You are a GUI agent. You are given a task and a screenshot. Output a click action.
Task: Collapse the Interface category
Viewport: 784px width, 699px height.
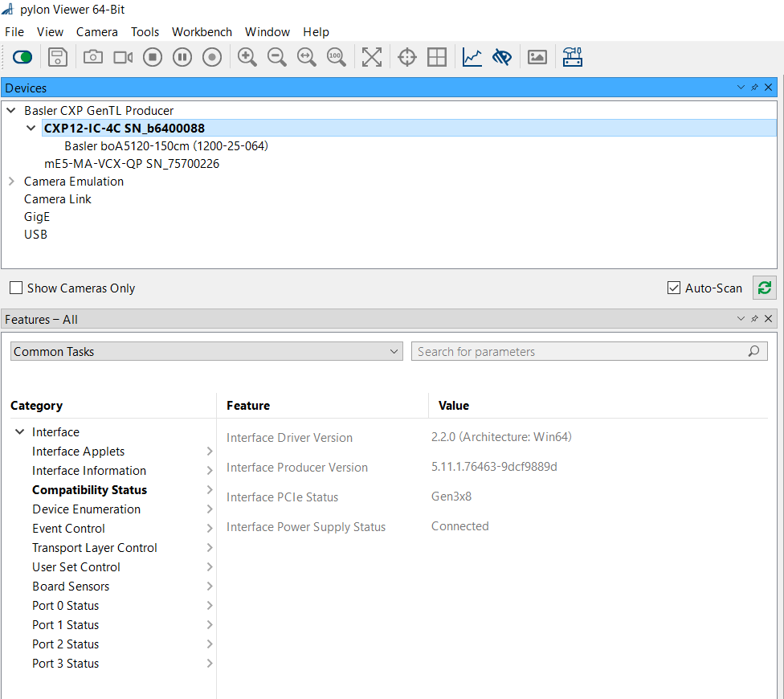click(x=19, y=431)
